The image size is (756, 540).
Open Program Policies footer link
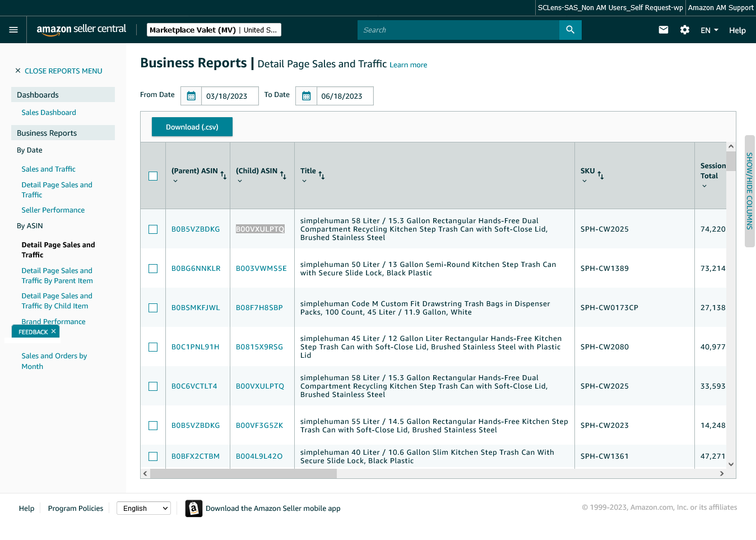click(76, 508)
